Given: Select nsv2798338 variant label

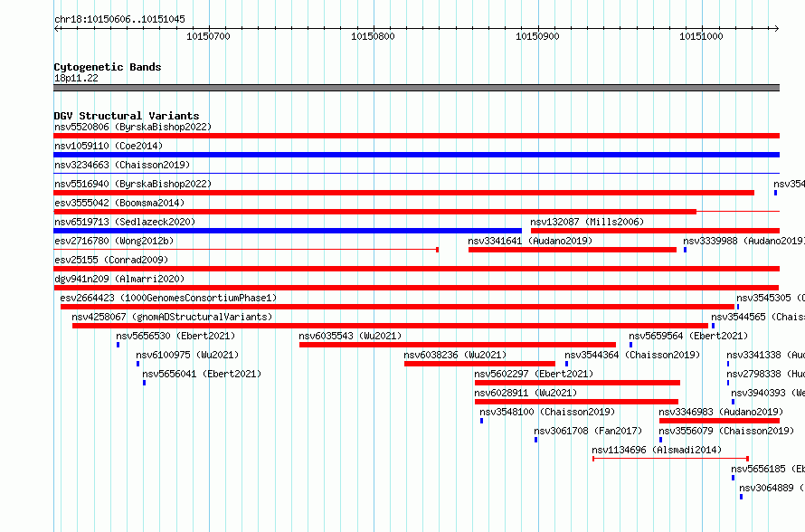Looking at the screenshot, I should pos(765,374).
